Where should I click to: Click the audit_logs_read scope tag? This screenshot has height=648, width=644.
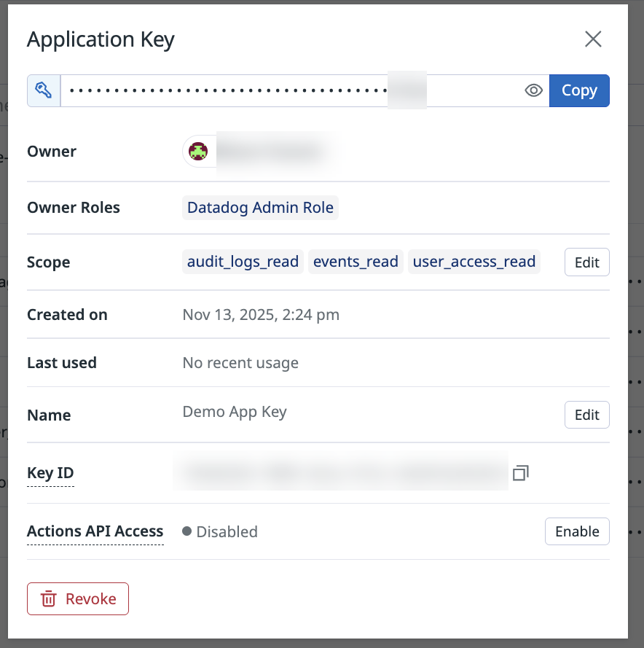click(x=243, y=262)
